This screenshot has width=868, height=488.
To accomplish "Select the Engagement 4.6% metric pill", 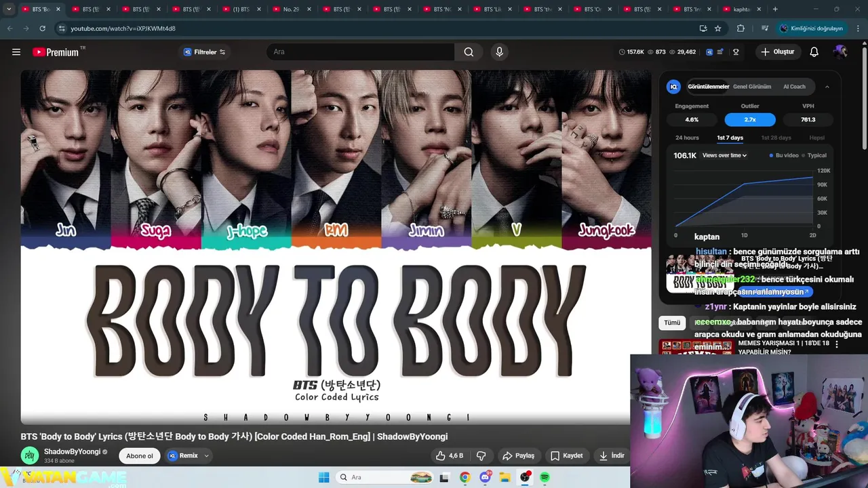I will (692, 119).
